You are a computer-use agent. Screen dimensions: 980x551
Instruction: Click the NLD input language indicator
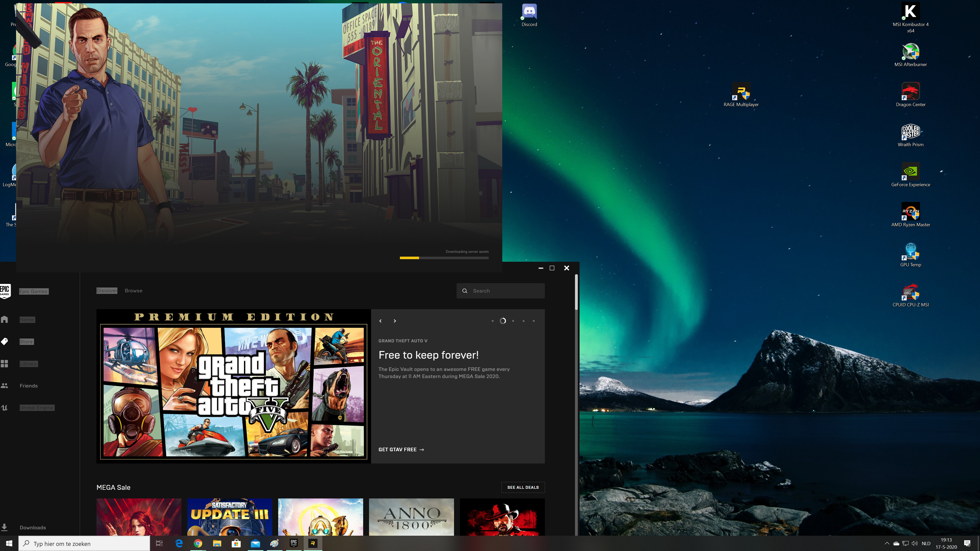(926, 543)
